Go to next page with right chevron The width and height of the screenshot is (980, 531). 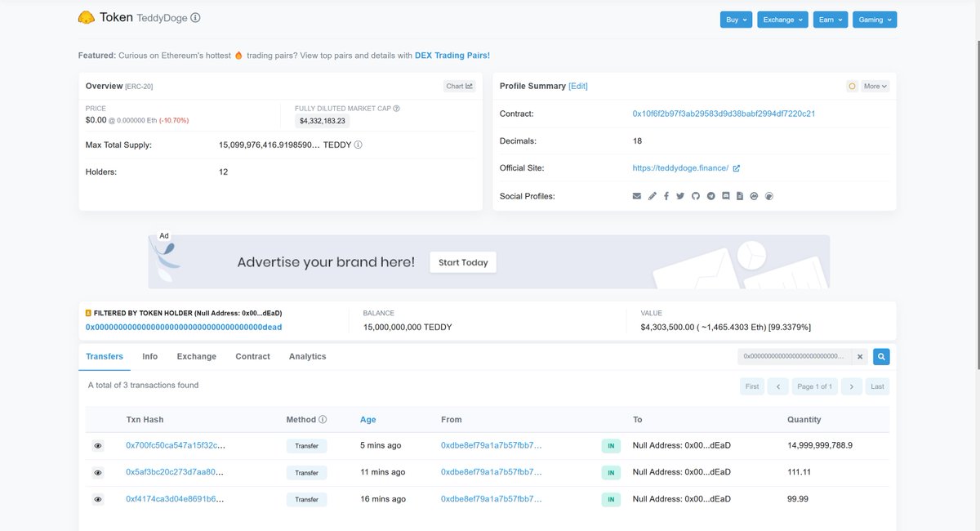(x=852, y=386)
